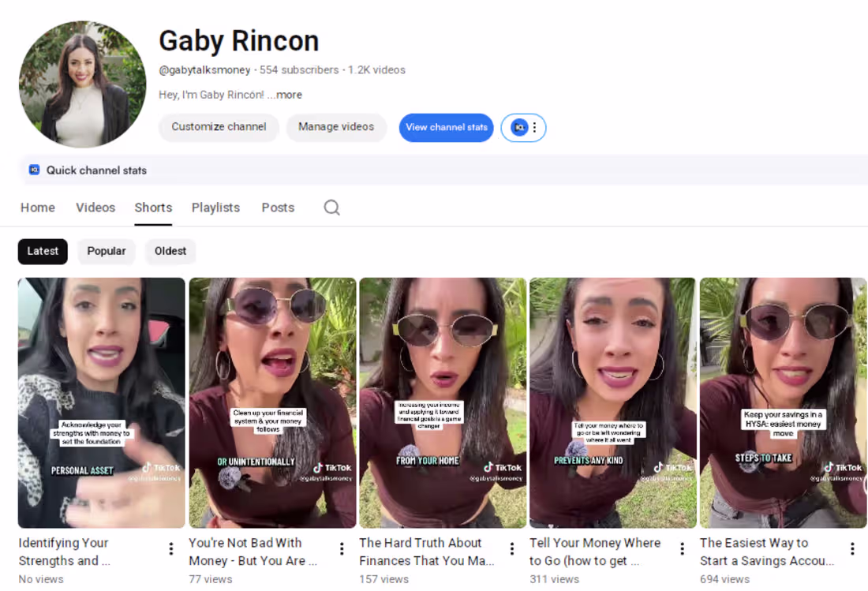Open more options for 'The Easiest Way to Start' short
Image resolution: width=868 pixels, height=591 pixels.
coord(852,548)
